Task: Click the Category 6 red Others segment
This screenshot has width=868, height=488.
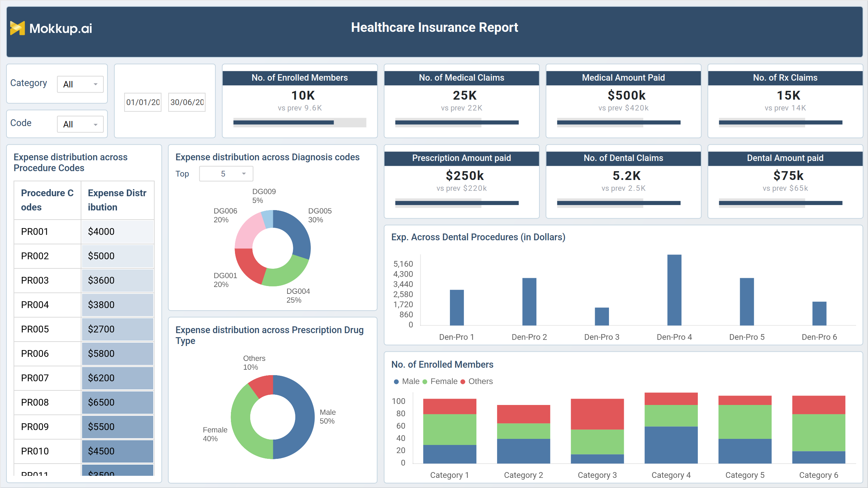Action: (819, 405)
